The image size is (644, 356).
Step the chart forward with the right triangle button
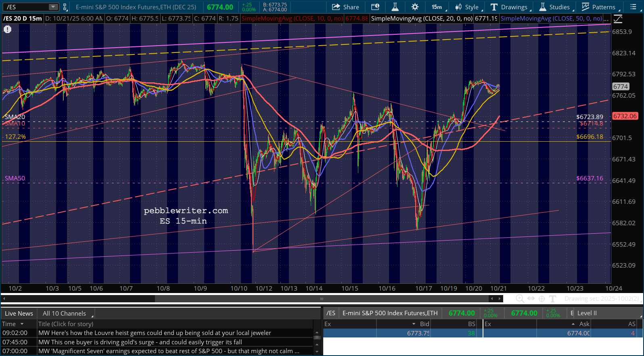500,299
